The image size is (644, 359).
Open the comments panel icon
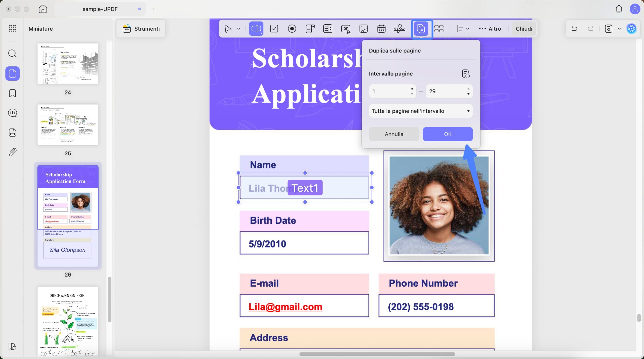[x=12, y=113]
